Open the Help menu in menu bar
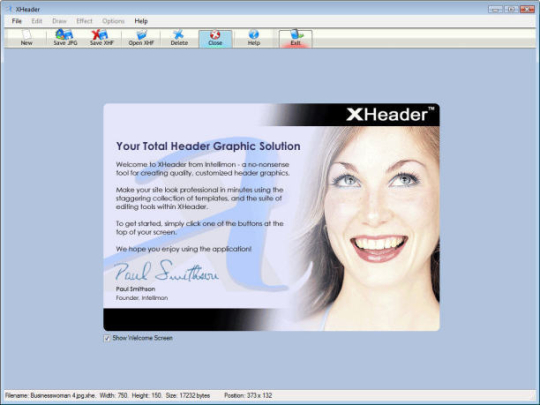 tap(141, 21)
